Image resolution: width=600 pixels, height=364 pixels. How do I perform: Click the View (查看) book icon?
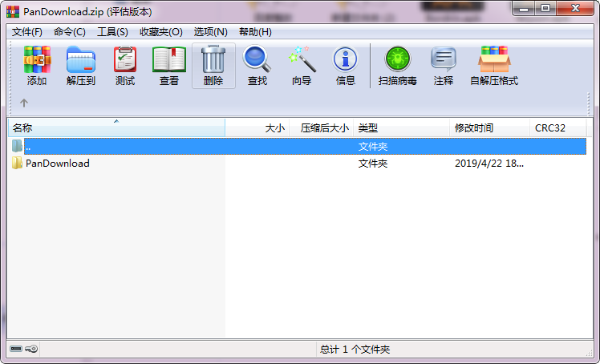point(169,59)
